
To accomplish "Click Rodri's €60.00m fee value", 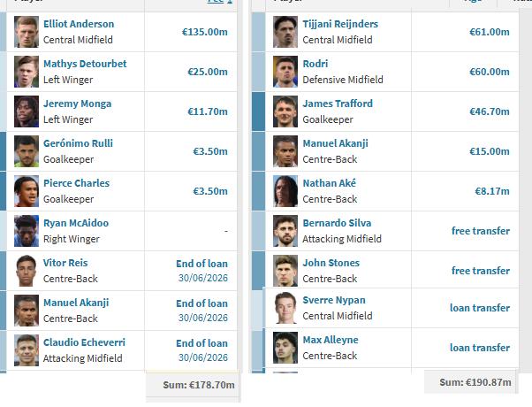I will click(x=490, y=72).
